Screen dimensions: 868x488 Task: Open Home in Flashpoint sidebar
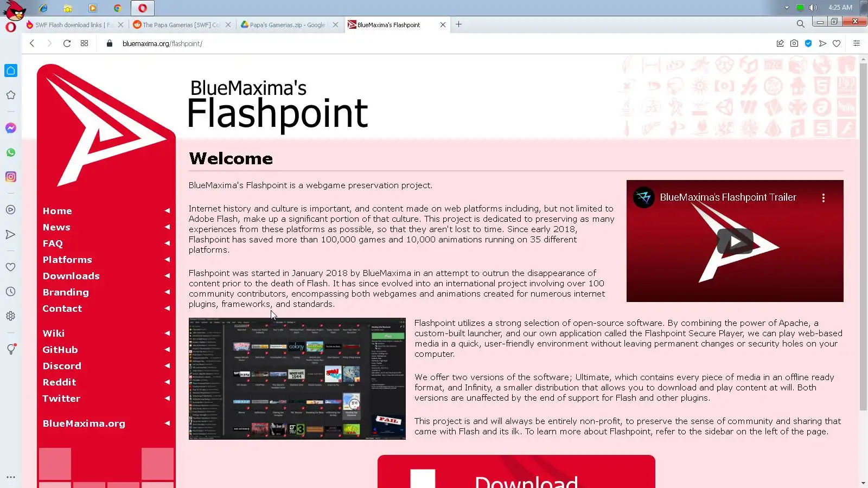[57, 211]
